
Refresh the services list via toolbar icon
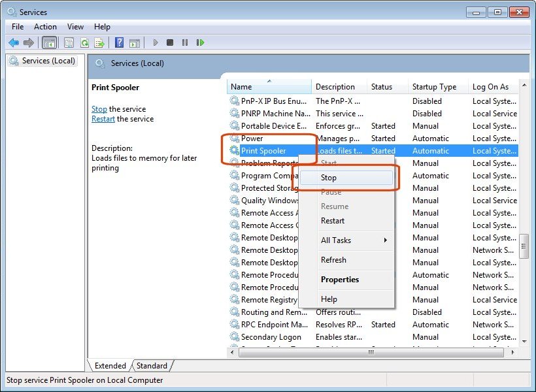(x=84, y=42)
